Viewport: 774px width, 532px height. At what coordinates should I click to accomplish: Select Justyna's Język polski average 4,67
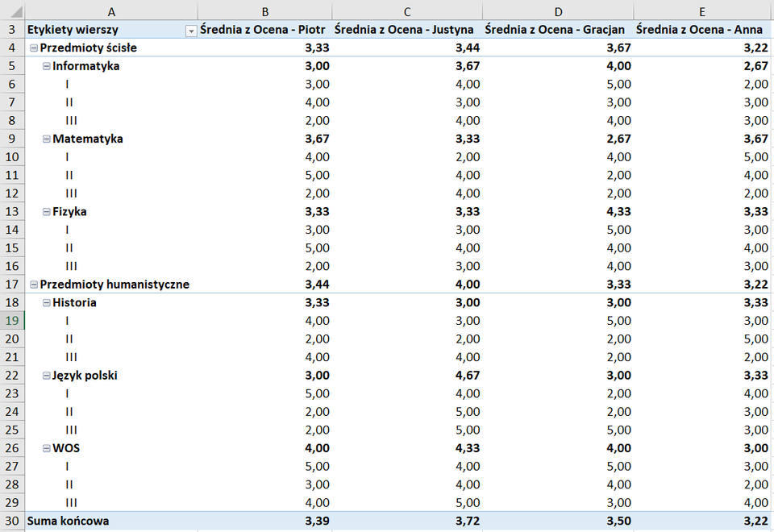(x=407, y=376)
